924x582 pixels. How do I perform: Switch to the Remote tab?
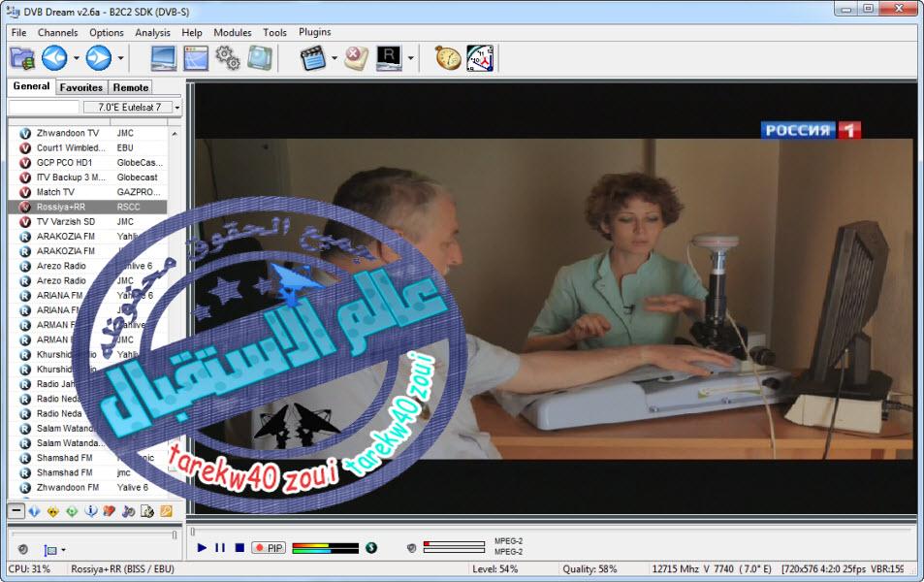[131, 87]
